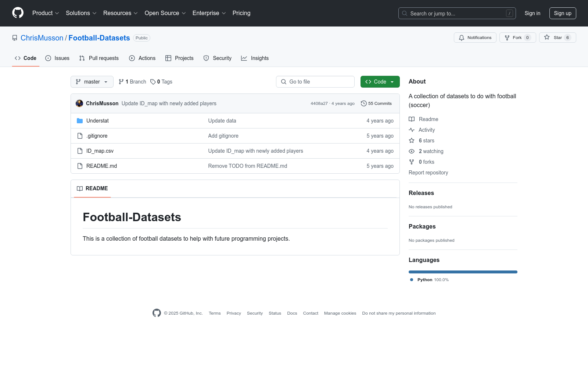Switch to the Security tab
The height and width of the screenshot is (368, 588).
coord(218,58)
